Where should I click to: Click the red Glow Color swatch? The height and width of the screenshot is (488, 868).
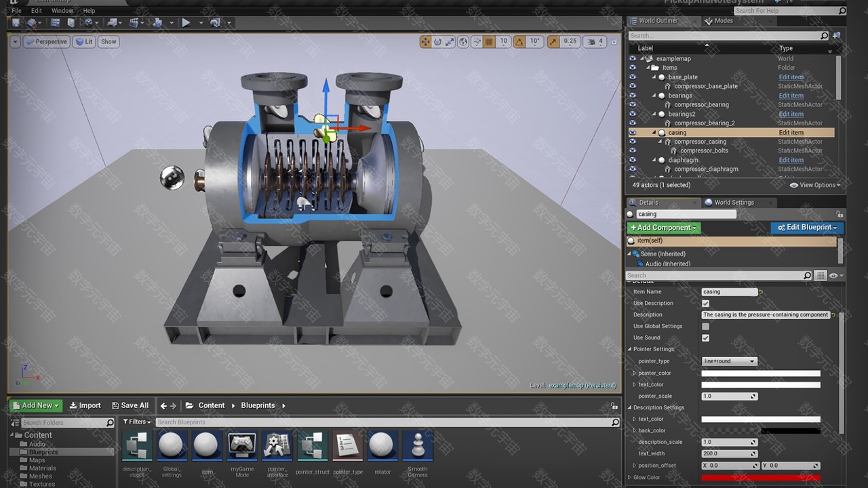pyautogui.click(x=760, y=478)
